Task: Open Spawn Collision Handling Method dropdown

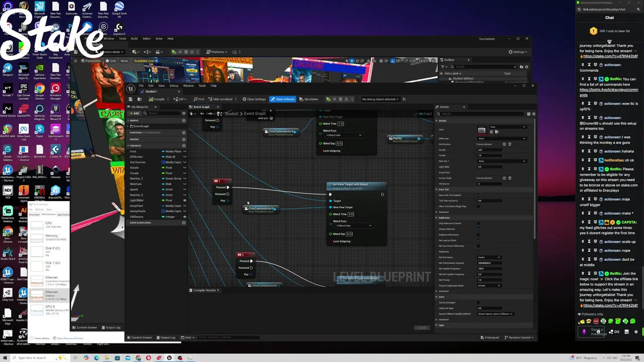Action: click(495, 314)
